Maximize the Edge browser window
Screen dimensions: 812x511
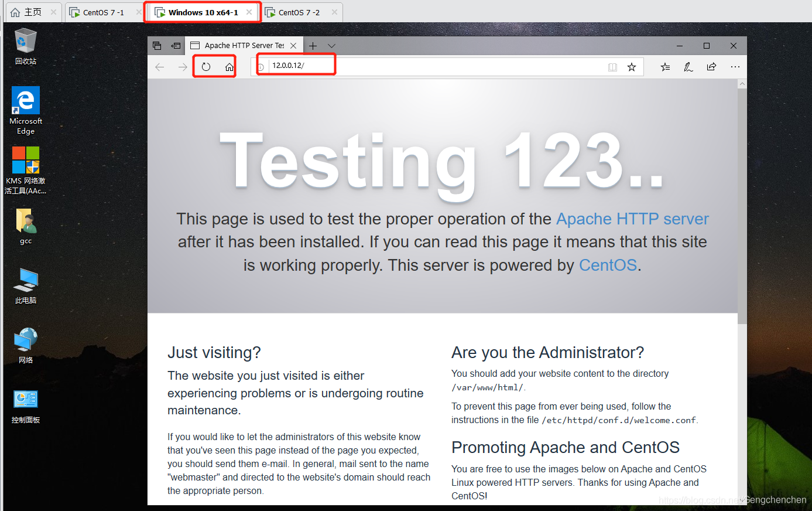tap(707, 46)
